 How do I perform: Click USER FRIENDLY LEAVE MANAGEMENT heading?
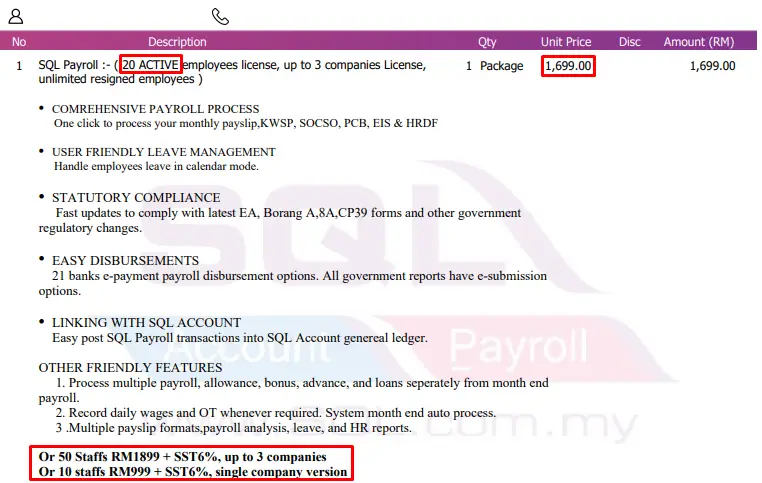(164, 152)
